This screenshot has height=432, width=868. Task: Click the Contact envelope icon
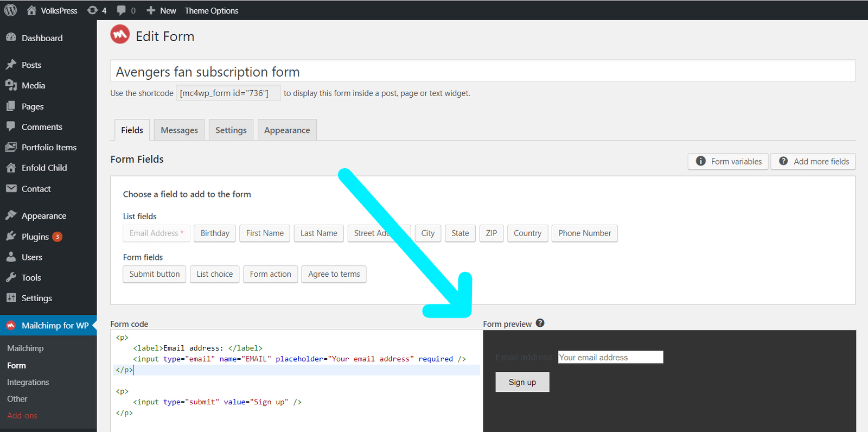coord(11,188)
